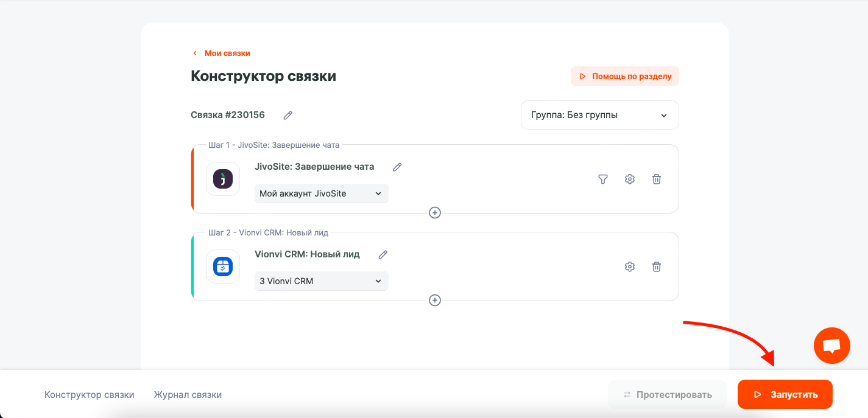
Task: Add a step after Vionvi CRM step
Action: point(435,300)
